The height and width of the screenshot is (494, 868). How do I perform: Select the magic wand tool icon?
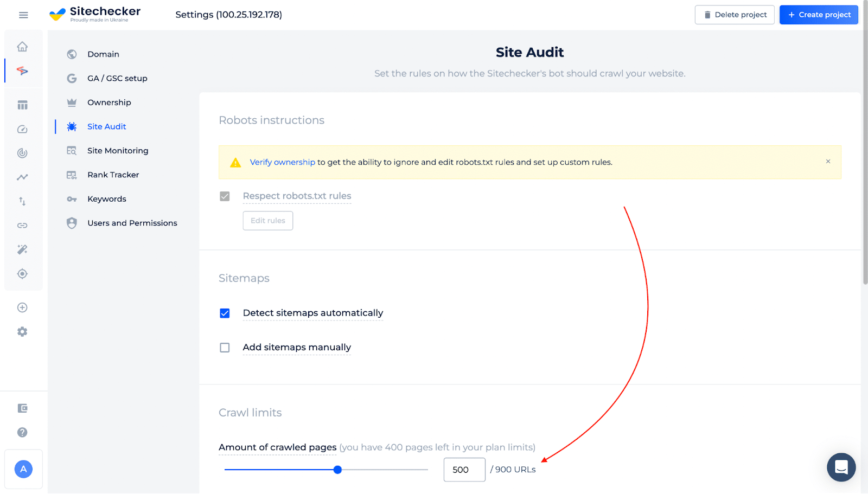(23, 249)
